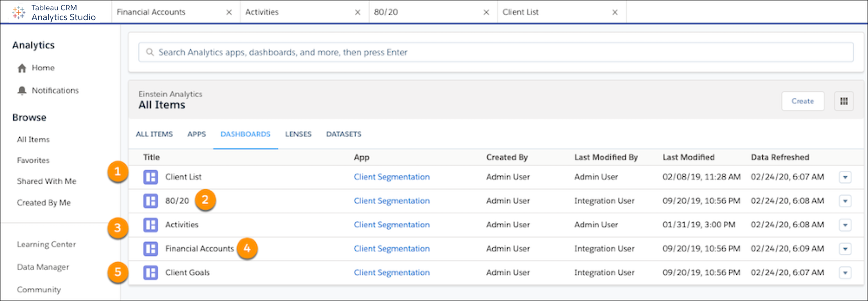Click the search magnifier icon
Screen dimensions: 868x301
point(150,52)
